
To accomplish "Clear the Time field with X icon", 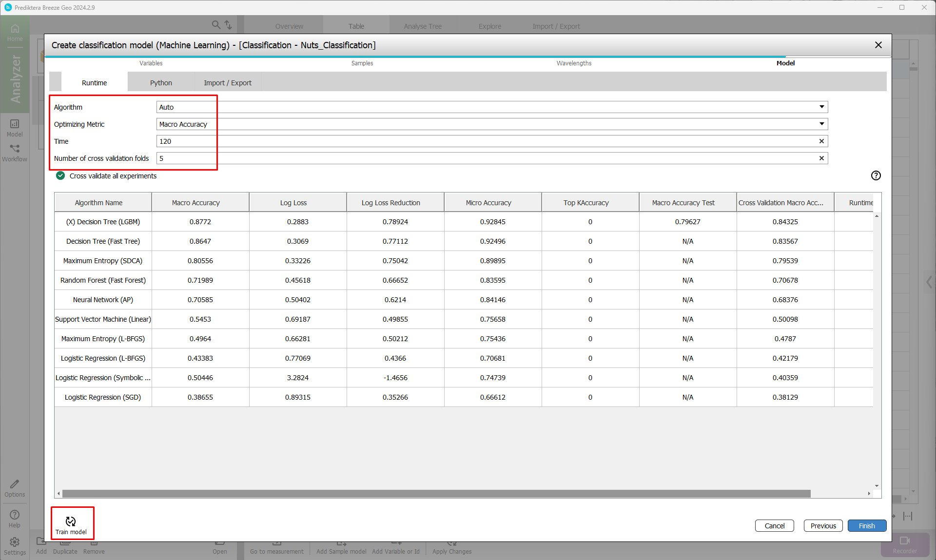I will tap(821, 141).
